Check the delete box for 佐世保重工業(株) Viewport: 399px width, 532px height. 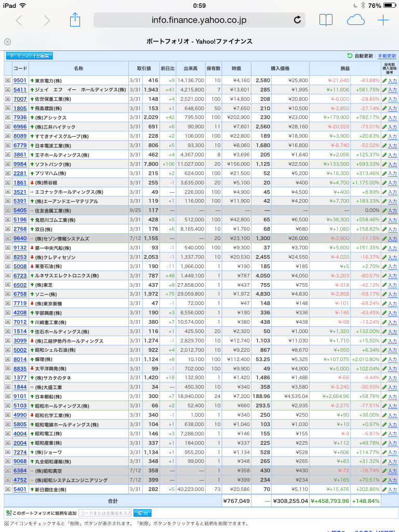coord(7,99)
